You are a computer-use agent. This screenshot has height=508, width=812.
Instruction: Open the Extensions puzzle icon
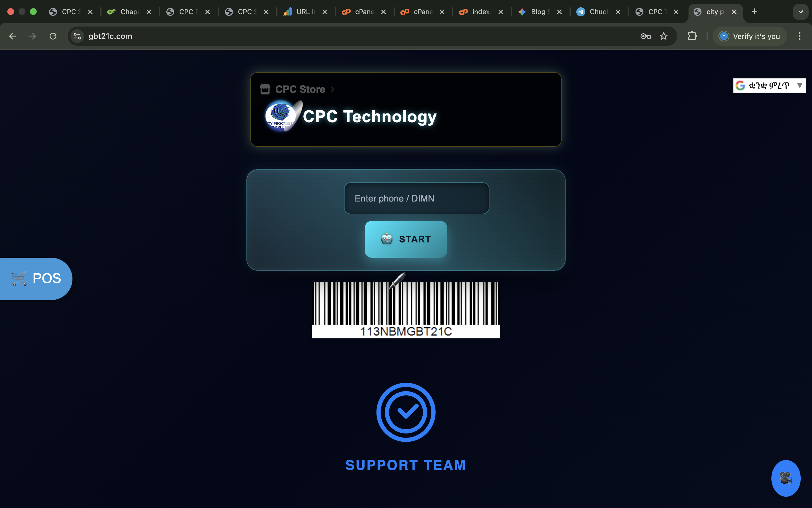click(692, 36)
